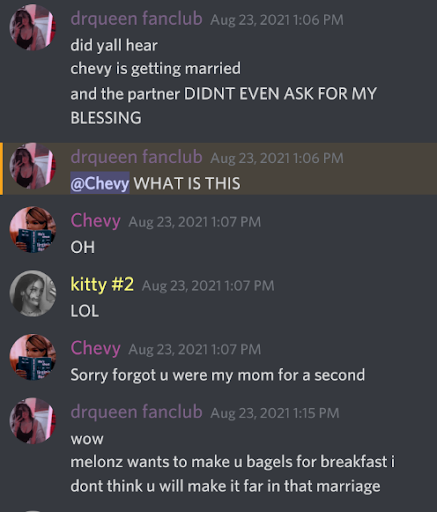Click the @Chevy mention tag
Screen dimensions: 437x512
click(100, 183)
